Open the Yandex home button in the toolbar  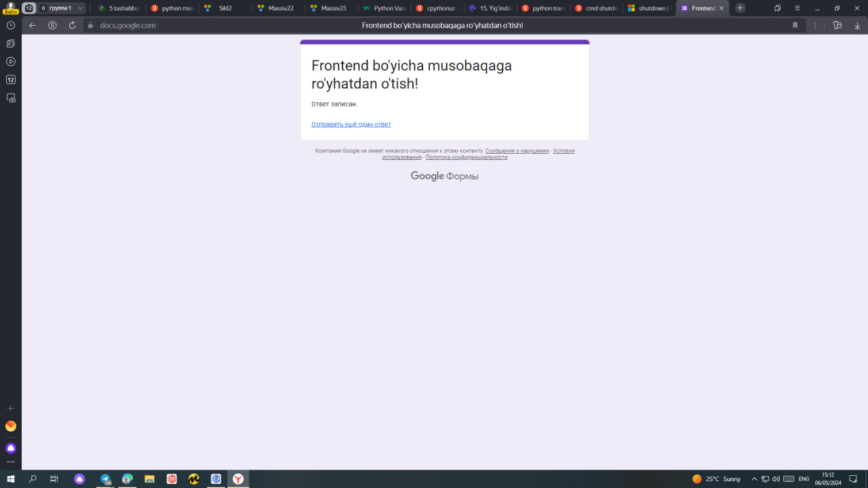click(x=52, y=25)
